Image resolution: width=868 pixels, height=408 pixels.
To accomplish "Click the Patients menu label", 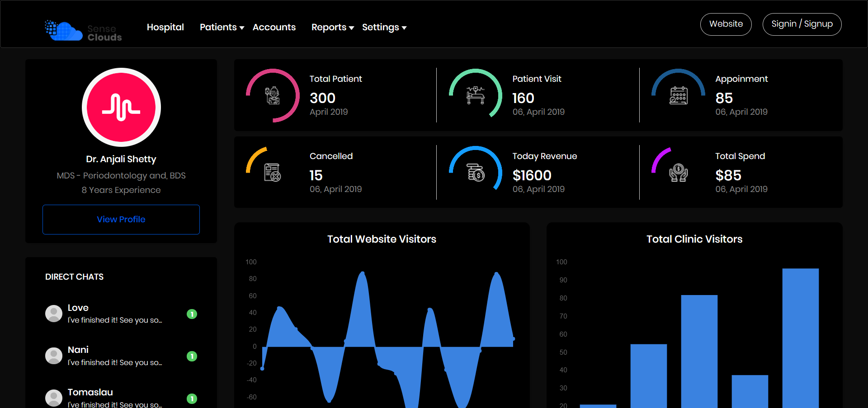I will 218,27.
